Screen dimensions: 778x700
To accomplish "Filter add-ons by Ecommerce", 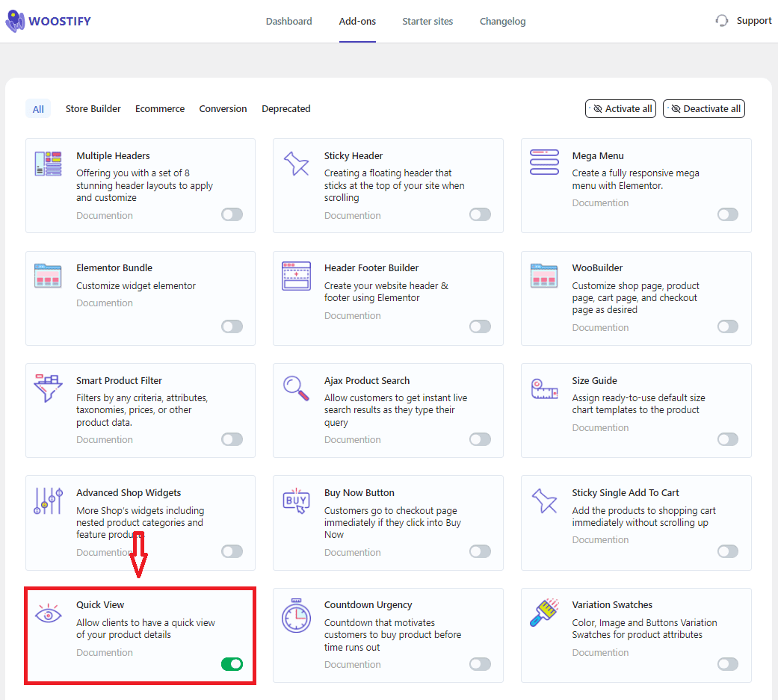I will (160, 108).
